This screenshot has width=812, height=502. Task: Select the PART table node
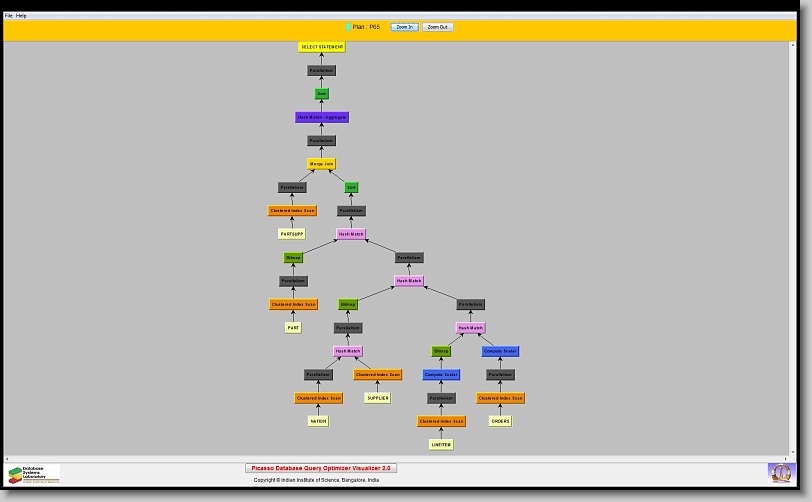point(293,328)
